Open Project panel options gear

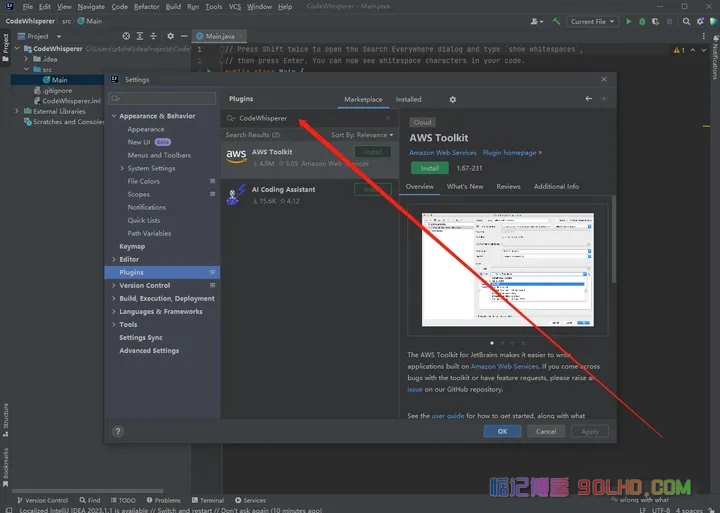[170, 36]
